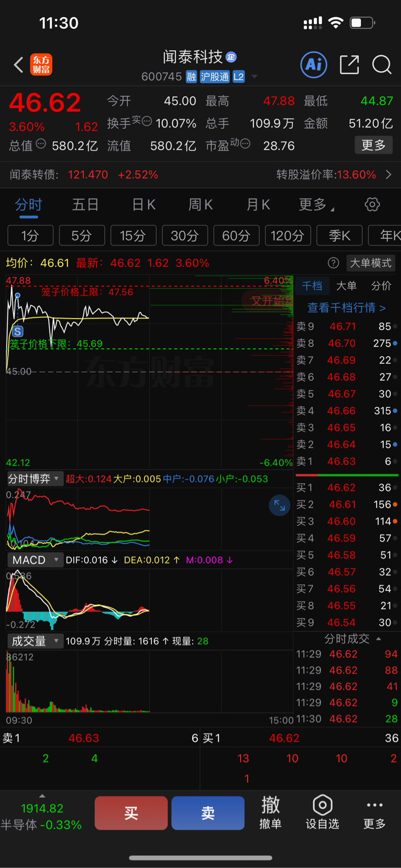Viewport: 401px width, 868px height.
Task: Select 买9 row at 46.54
Action: click(347, 623)
